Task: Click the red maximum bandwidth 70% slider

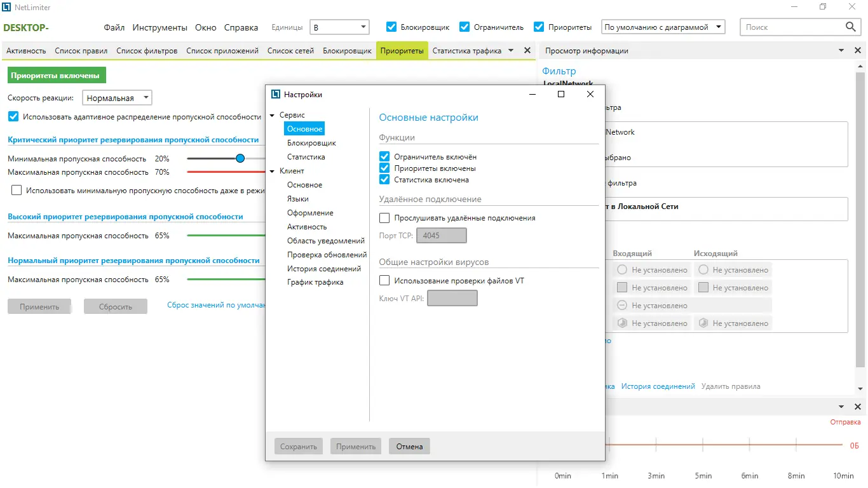Action: 226,172
